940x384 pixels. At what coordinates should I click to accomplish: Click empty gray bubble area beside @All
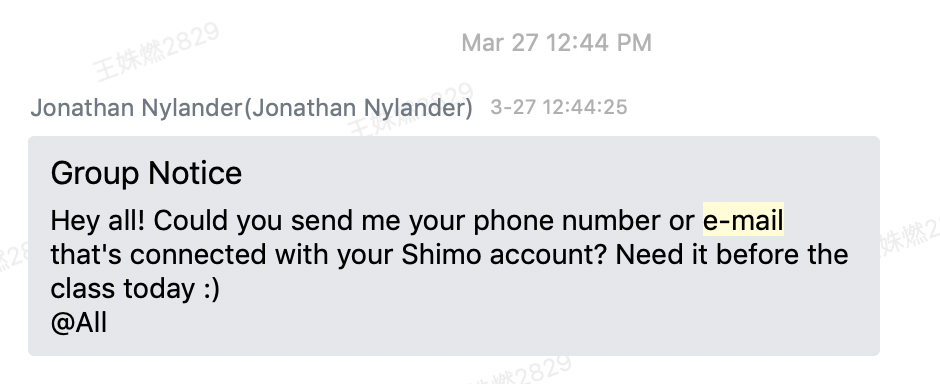point(480,323)
